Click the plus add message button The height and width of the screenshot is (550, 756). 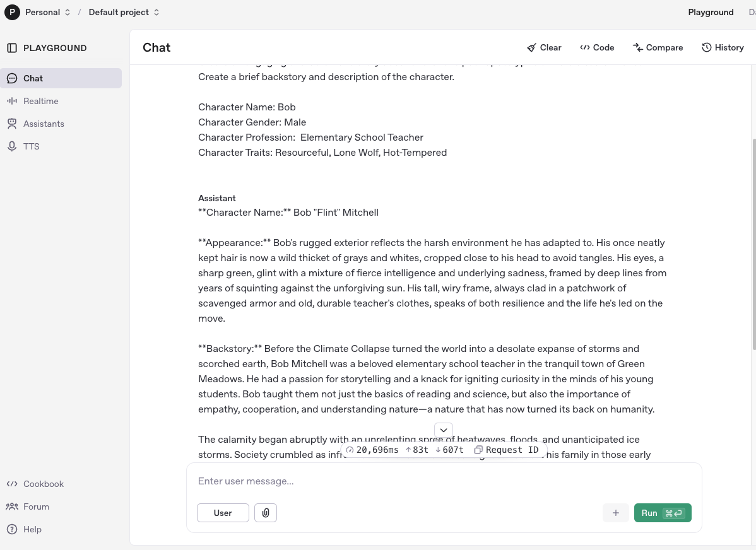coord(616,513)
